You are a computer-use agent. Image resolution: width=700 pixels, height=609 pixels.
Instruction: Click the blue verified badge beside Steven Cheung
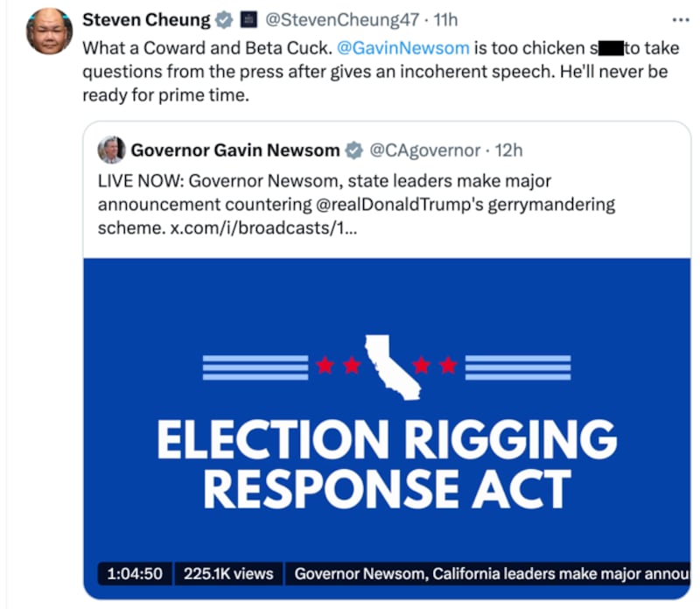(224, 19)
